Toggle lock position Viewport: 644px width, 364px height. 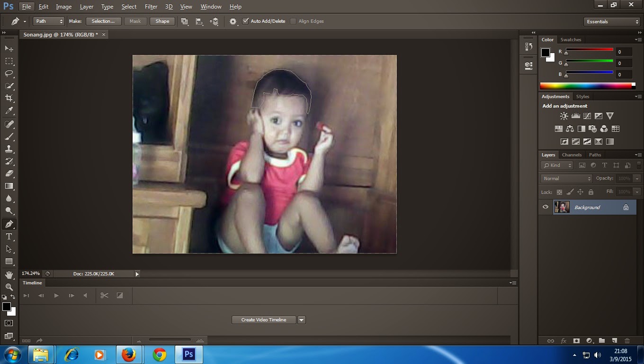coord(580,192)
